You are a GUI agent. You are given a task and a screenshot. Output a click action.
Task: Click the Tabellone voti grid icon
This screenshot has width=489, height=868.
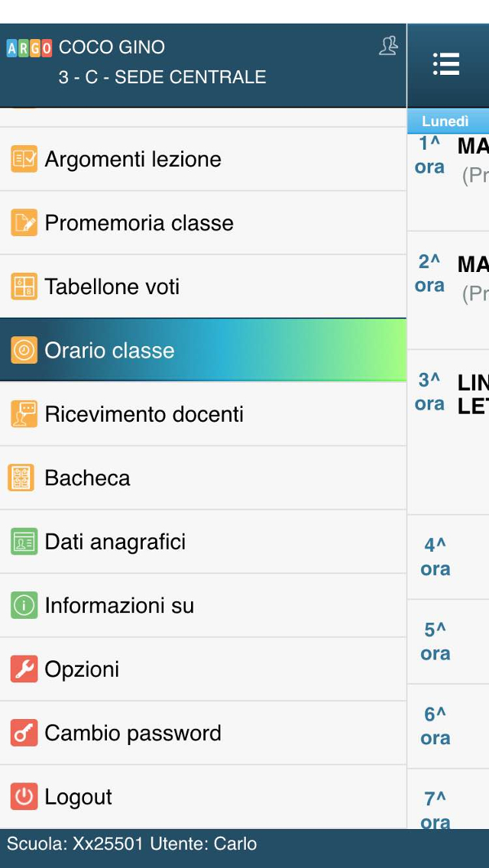(x=24, y=287)
